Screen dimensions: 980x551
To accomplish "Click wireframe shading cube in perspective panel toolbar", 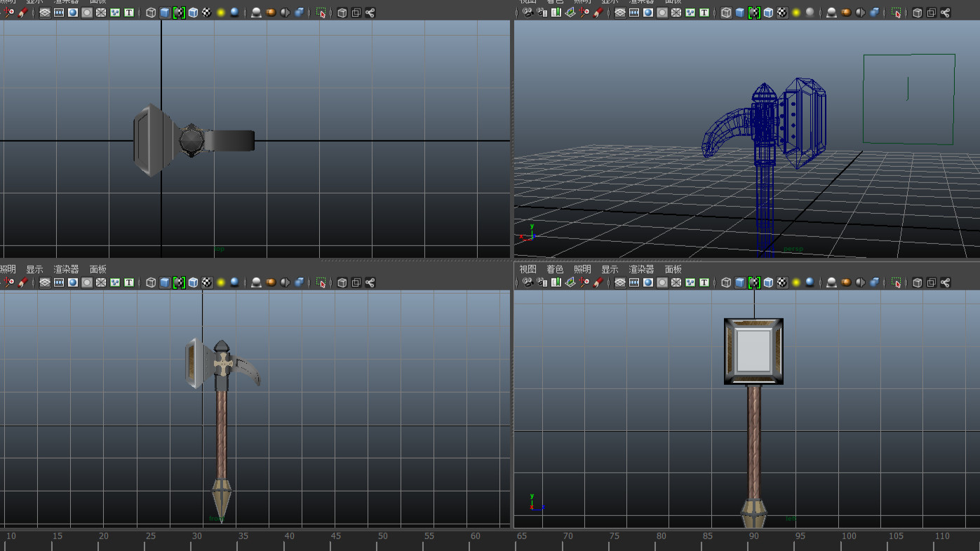I will (726, 13).
